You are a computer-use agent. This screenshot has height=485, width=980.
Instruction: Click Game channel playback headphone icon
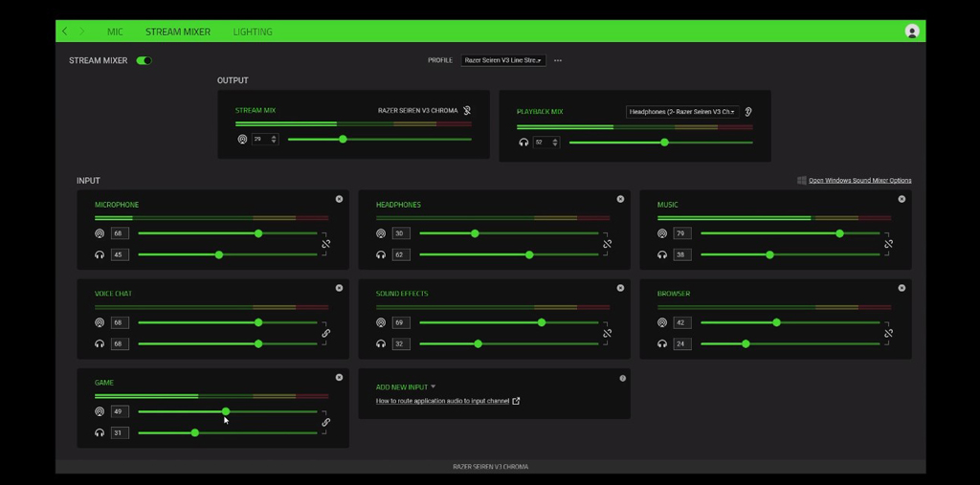point(100,432)
